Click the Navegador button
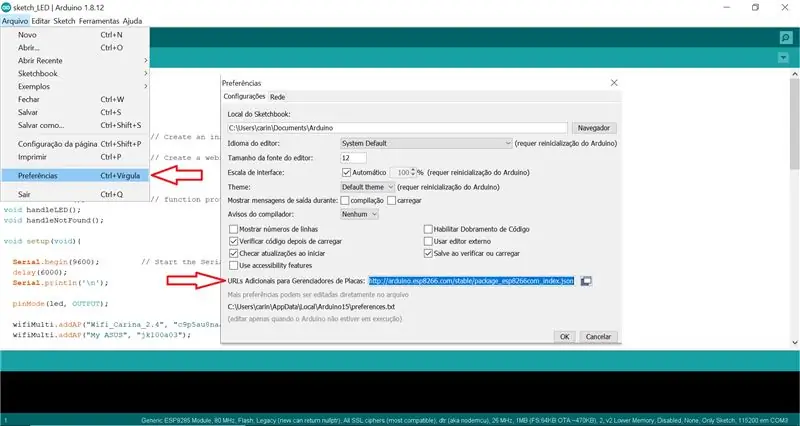800x426 pixels. coord(594,128)
